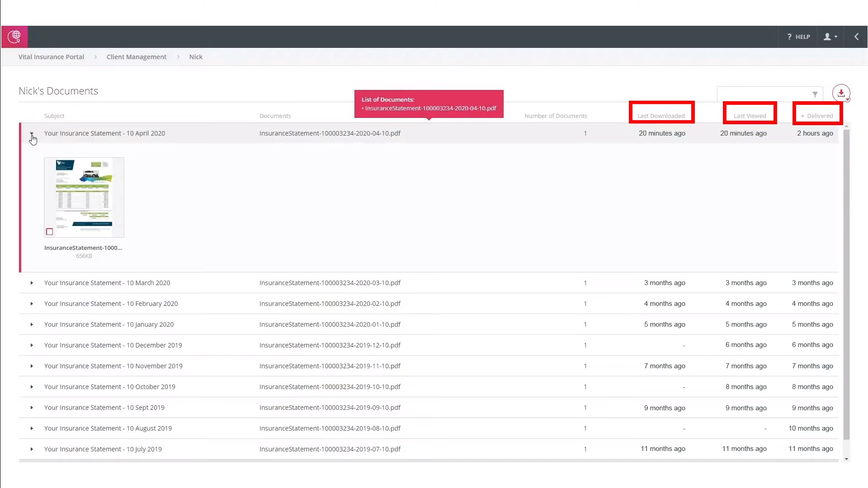Collapse the 10 April 2020 statement row

[x=32, y=134]
